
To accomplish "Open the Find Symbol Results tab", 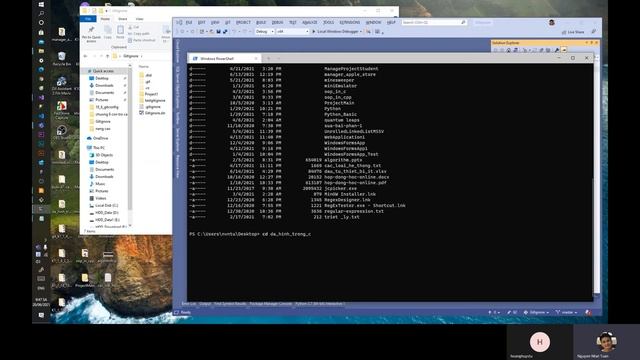I will click(x=230, y=304).
